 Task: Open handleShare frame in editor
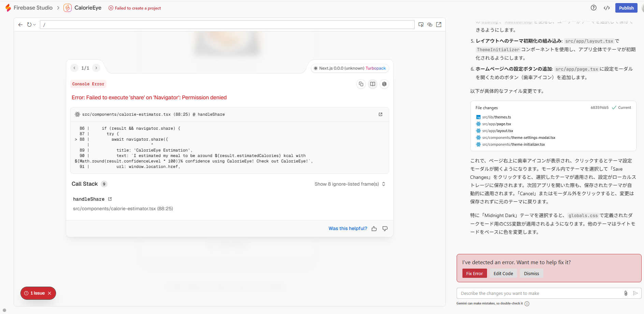pos(110,199)
